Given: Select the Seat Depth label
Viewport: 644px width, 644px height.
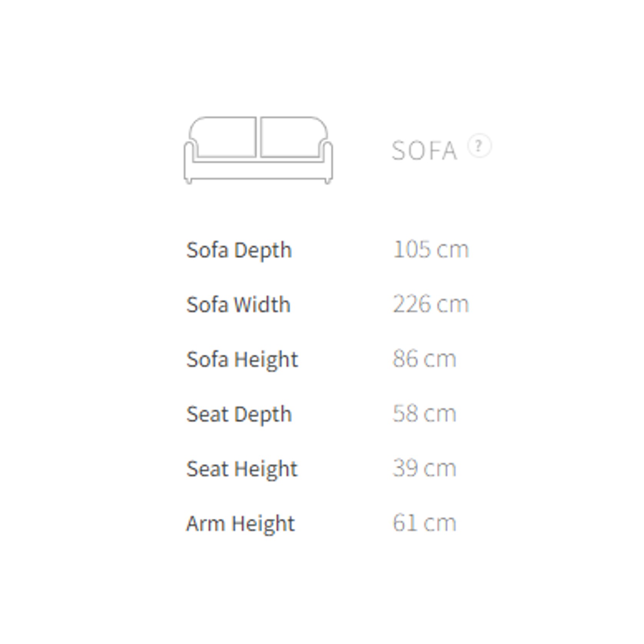Looking at the screenshot, I should pos(239,414).
